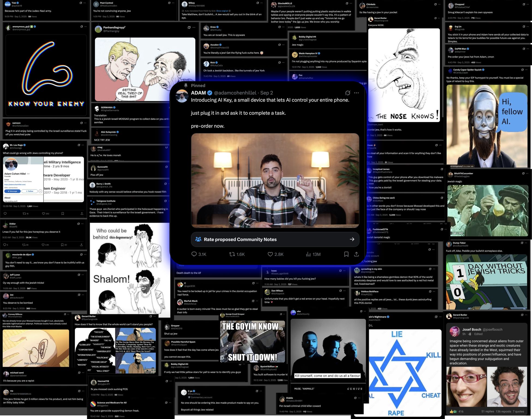Play the AI Key promo video thumbnail
Viewport: 532px width, 419px height.
pyautogui.click(x=275, y=180)
